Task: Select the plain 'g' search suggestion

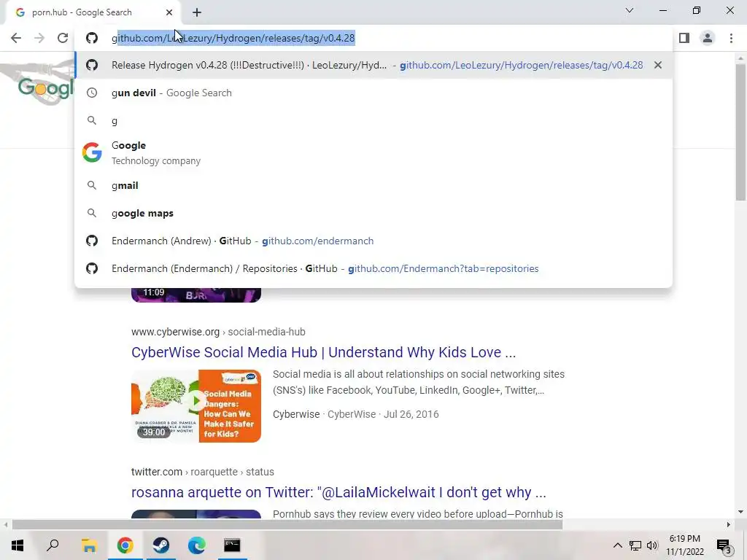Action: tap(373, 120)
